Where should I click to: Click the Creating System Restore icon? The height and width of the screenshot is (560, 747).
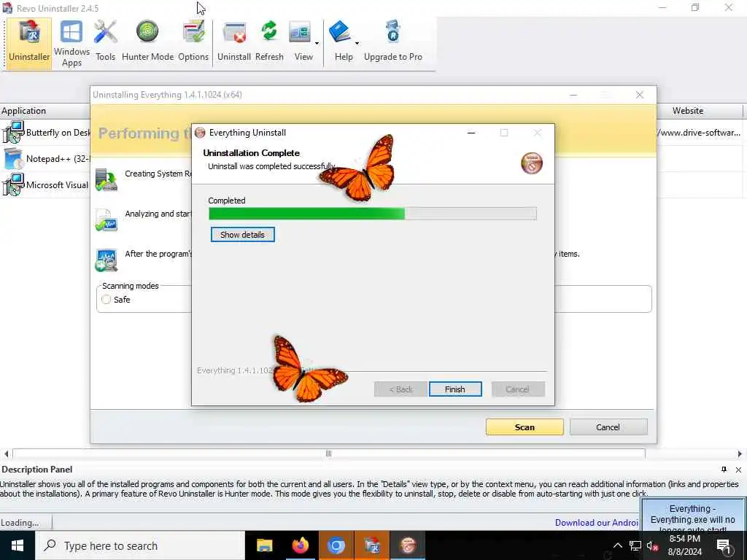[107, 180]
